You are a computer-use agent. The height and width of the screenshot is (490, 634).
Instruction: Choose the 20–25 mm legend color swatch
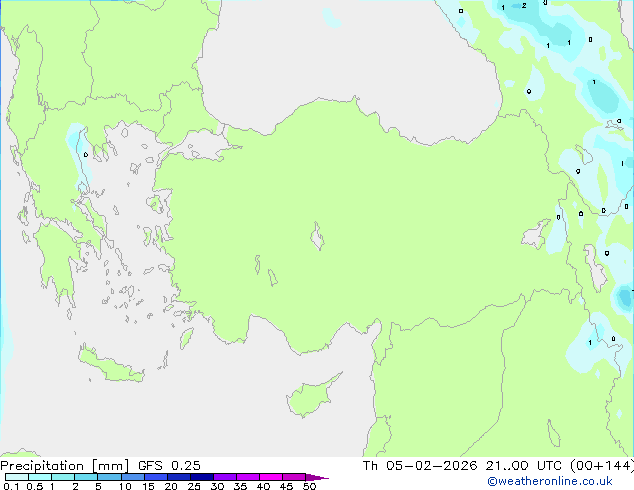click(x=179, y=477)
